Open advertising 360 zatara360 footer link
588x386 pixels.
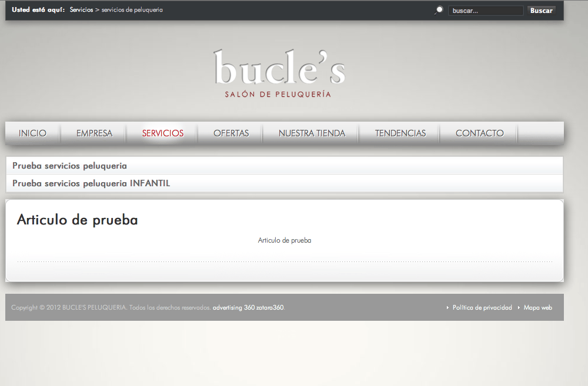point(248,307)
